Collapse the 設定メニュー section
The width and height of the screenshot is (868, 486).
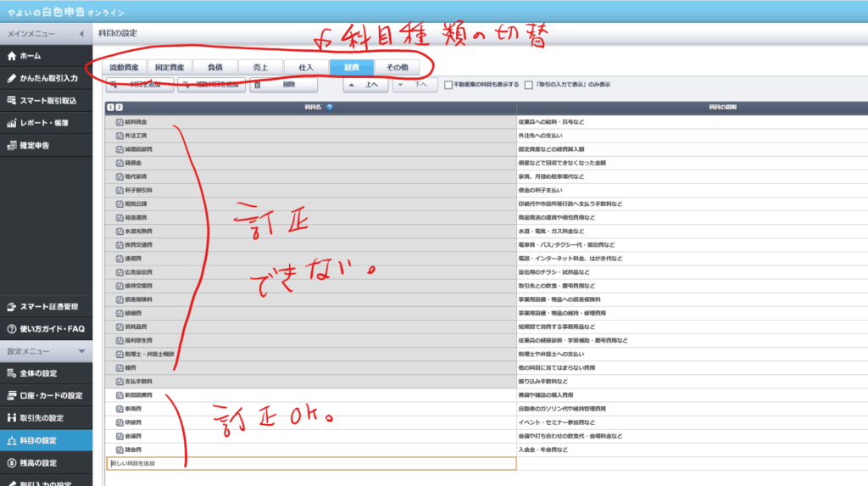[x=81, y=350]
